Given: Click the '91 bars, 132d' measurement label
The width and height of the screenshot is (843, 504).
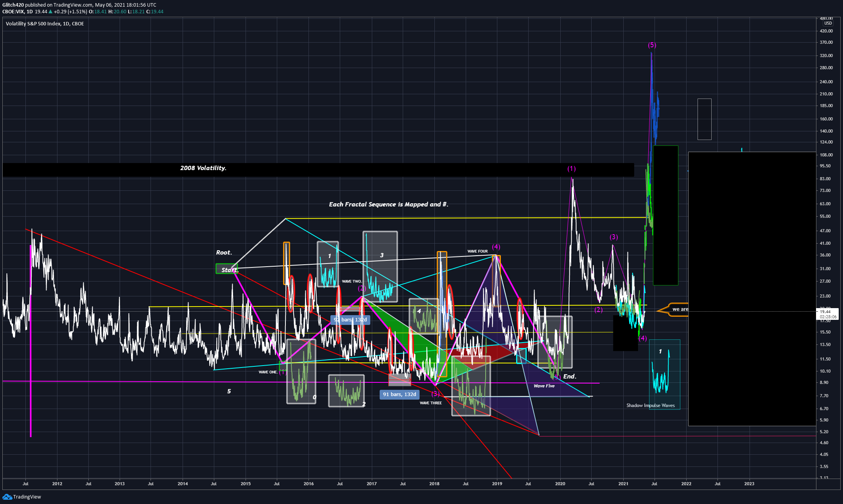Looking at the screenshot, I should [400, 395].
